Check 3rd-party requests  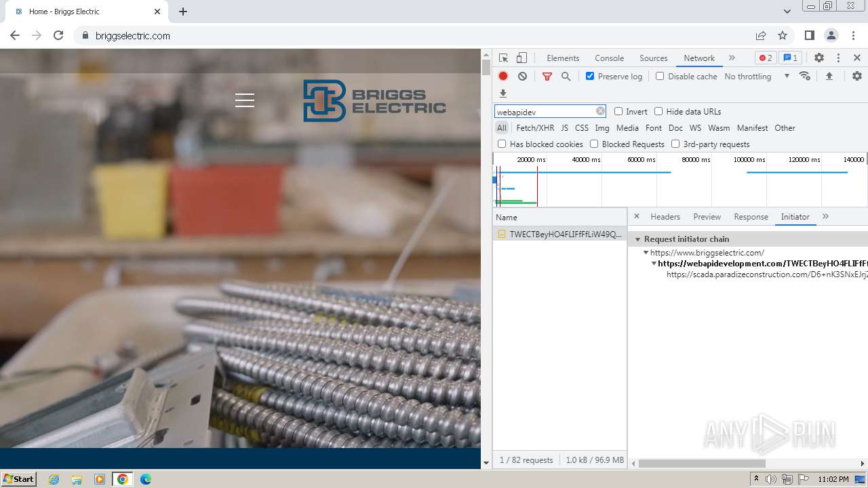[675, 144]
